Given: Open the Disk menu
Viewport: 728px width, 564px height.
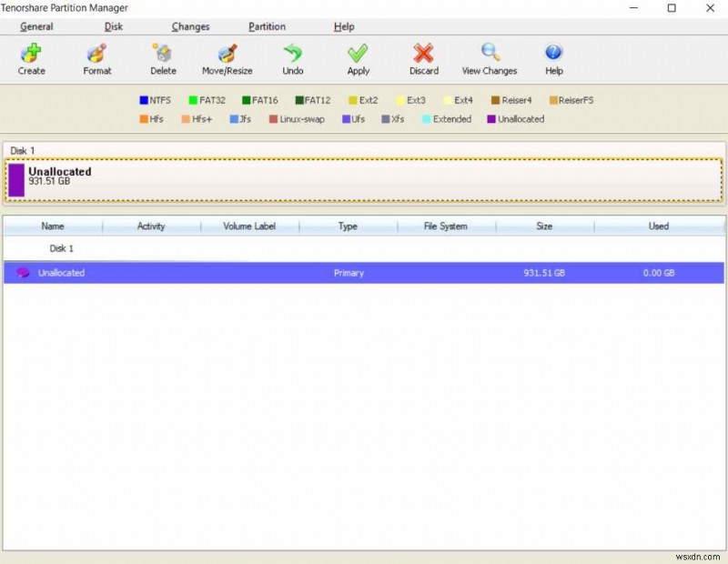Looking at the screenshot, I should click(113, 26).
